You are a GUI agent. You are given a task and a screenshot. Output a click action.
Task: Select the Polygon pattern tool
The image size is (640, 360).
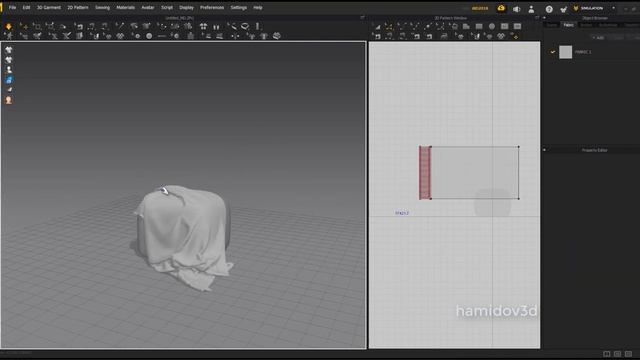466,27
